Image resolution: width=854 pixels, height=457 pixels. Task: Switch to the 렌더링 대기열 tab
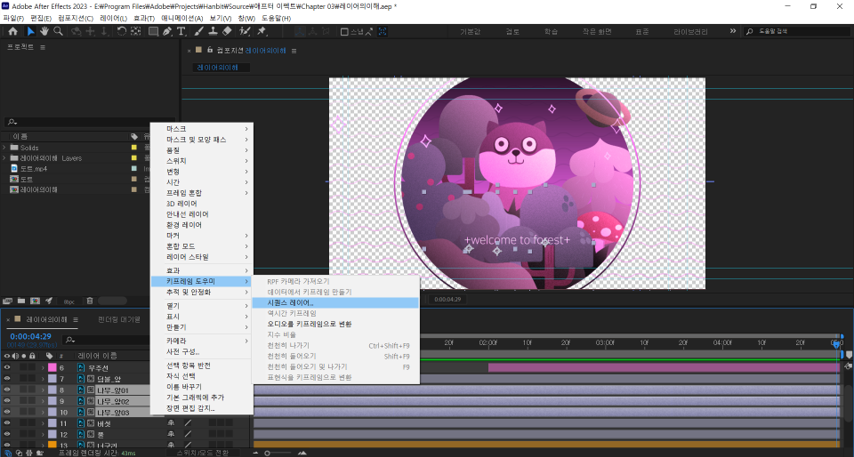point(119,319)
